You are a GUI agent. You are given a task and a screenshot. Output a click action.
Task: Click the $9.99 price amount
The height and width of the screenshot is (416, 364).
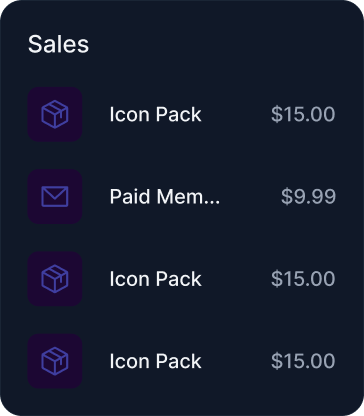click(x=308, y=197)
